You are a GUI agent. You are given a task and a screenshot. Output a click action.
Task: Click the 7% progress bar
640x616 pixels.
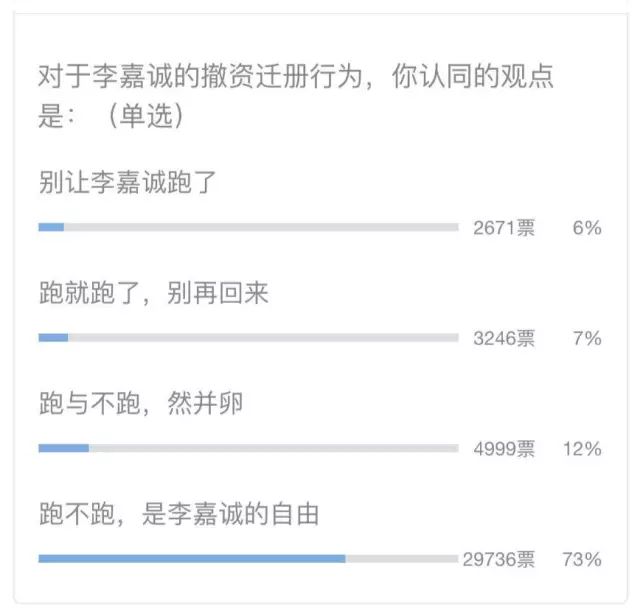click(249, 338)
